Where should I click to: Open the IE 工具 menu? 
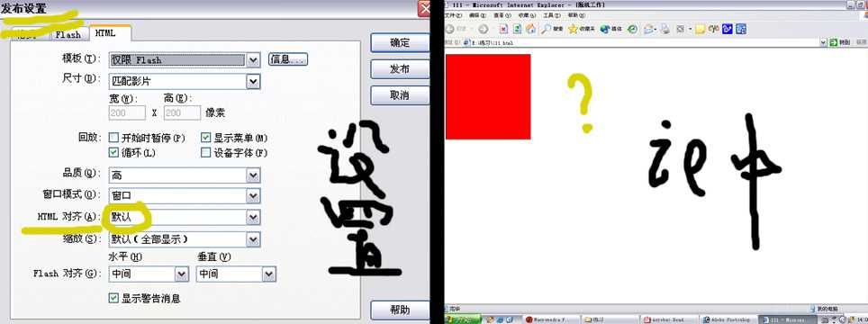click(552, 15)
